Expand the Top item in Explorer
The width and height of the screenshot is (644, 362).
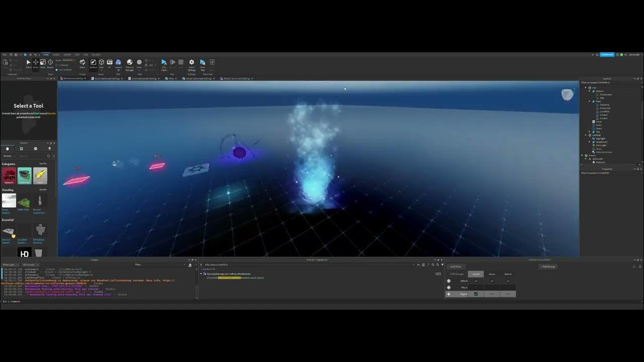(x=589, y=132)
